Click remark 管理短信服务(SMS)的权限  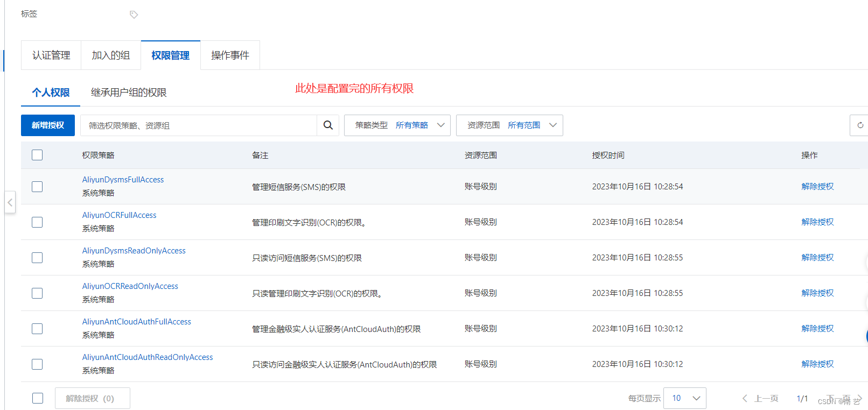click(299, 187)
